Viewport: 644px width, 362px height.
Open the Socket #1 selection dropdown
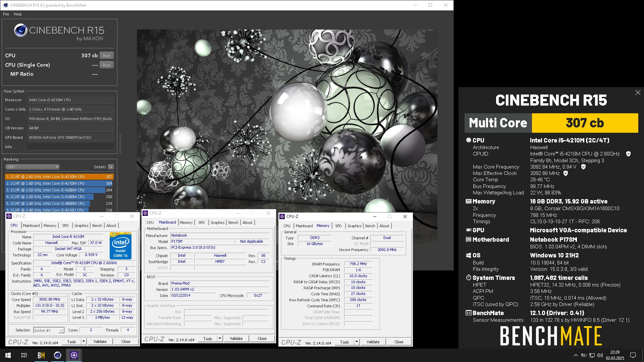[x=49, y=330]
